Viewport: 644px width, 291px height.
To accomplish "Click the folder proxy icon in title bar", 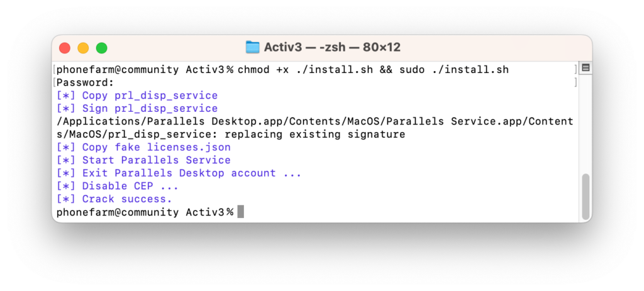I will (x=253, y=48).
